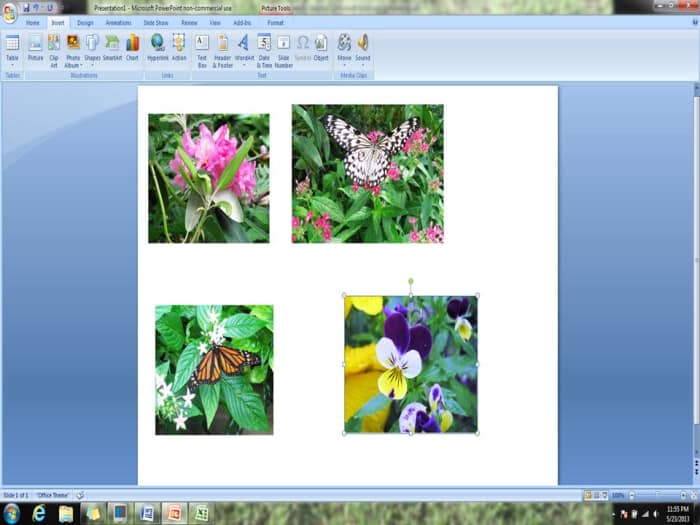Insert Date & Time
This screenshot has height=525, width=700.
pyautogui.click(x=264, y=50)
